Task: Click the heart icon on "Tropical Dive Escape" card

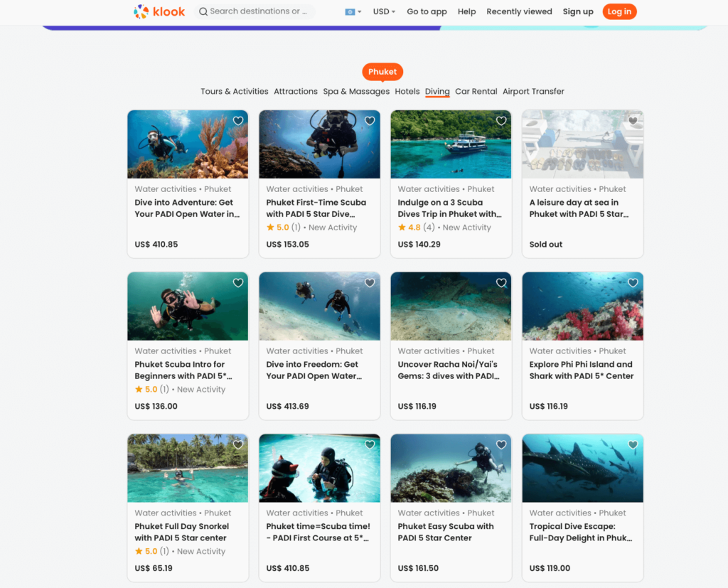Action: 633,444
